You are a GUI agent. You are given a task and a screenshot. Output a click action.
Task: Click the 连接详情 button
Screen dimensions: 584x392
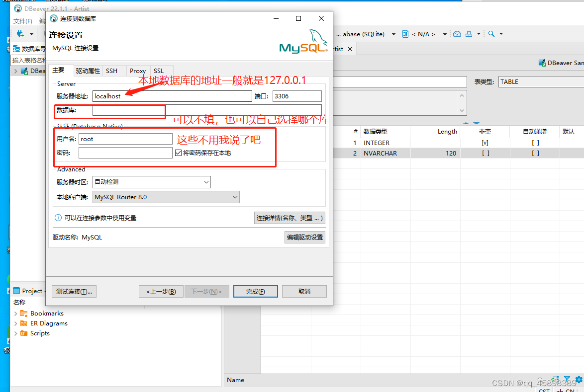[290, 218]
